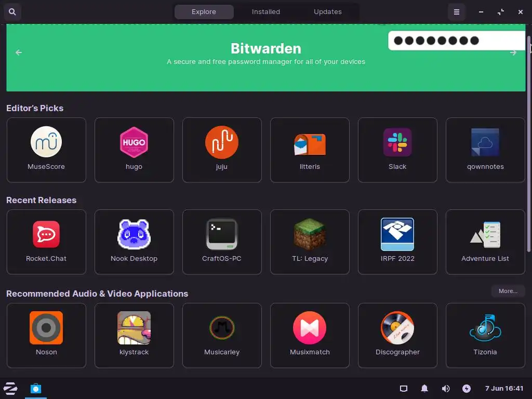
Task: Click the Nook Desktop label text
Action: point(134,259)
